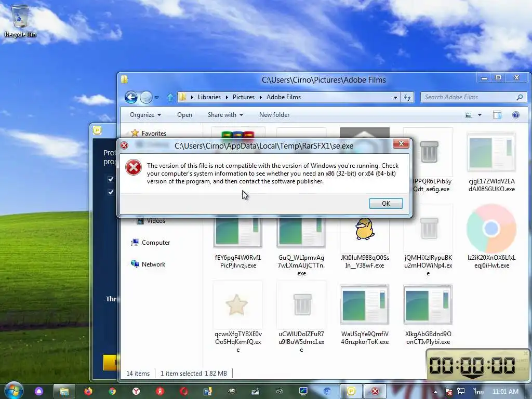The image size is (532, 399).
Task: Switch to the red error dialog taskbar button
Action: 375,392
